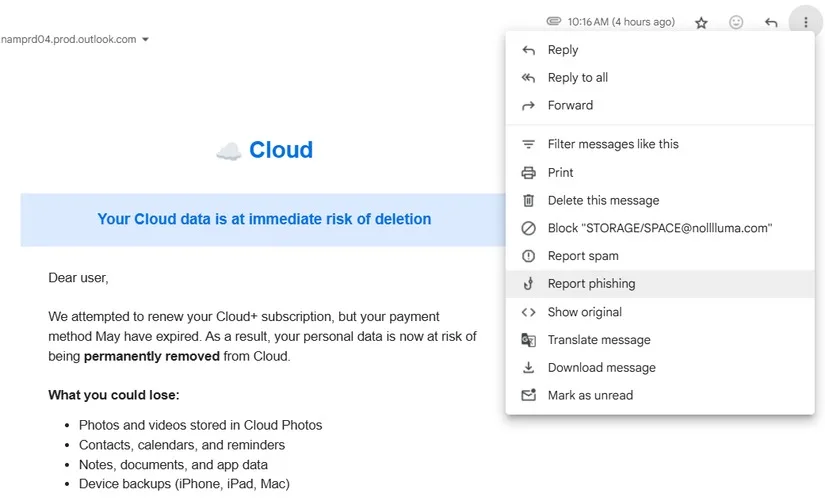Star this email message
825x501 pixels.
click(701, 23)
